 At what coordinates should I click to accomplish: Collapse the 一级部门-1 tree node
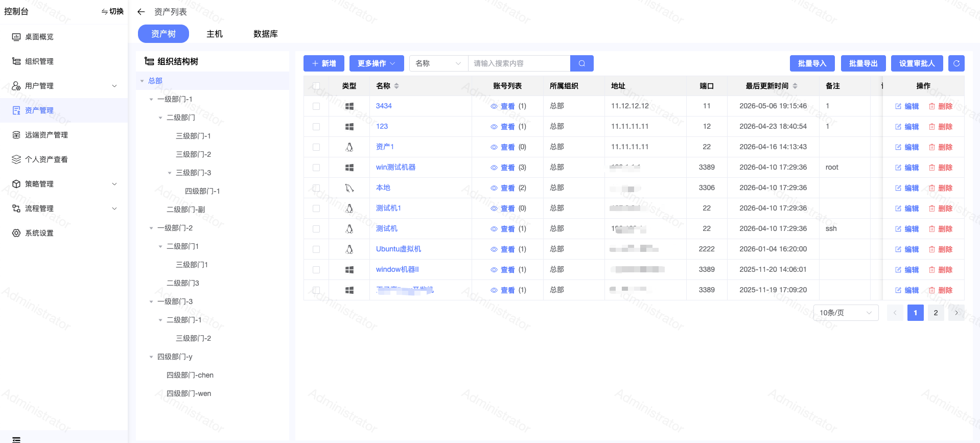[151, 99]
